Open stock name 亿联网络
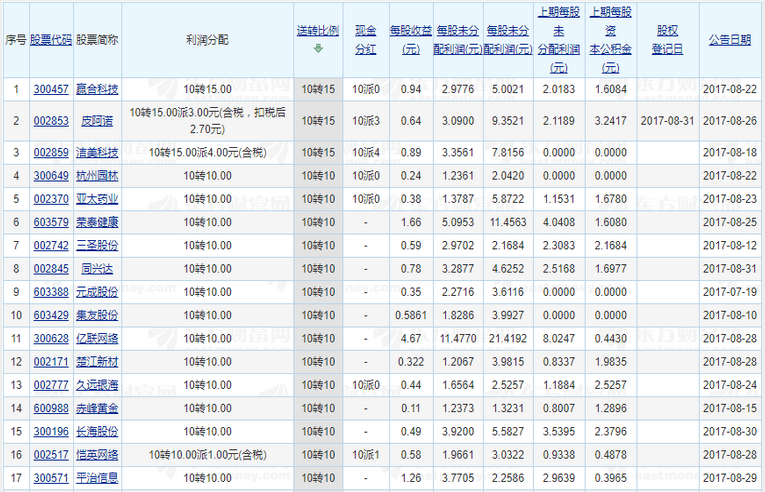 click(x=97, y=339)
